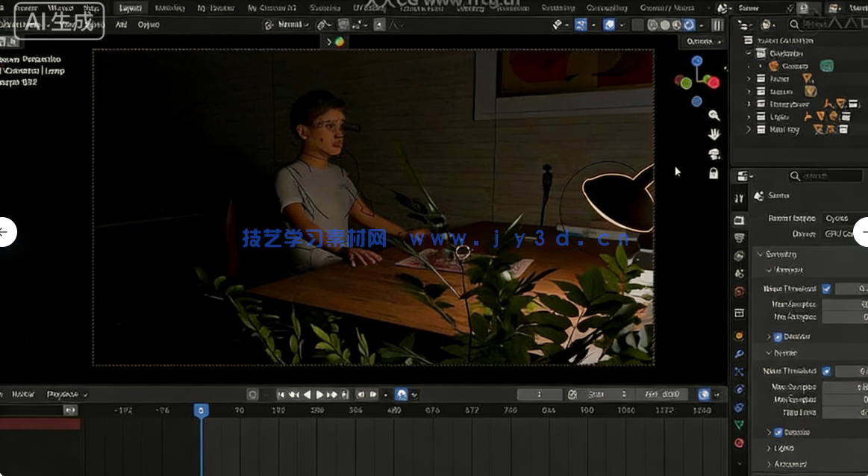Toggle the Denoise checkbox in Render Properties
868x476 pixels.
(x=778, y=337)
